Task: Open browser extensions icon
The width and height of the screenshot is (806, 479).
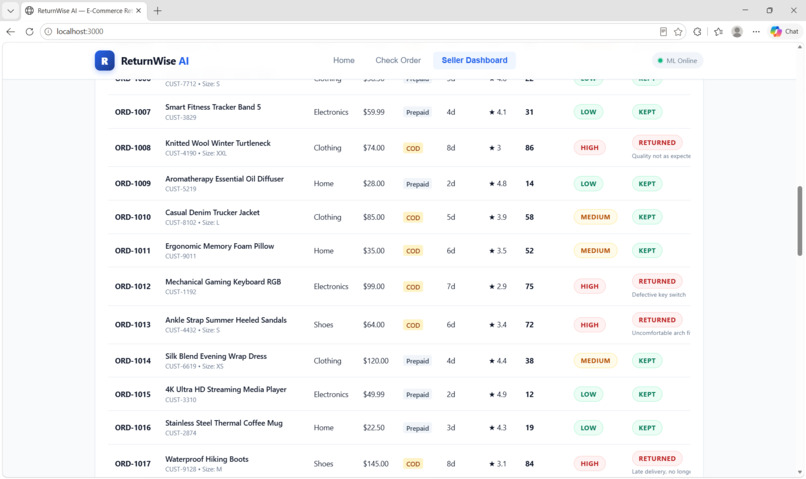Action: (697, 31)
